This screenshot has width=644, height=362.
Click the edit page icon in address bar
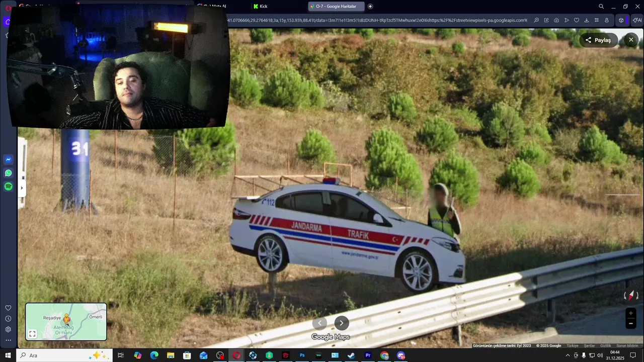coord(546,20)
